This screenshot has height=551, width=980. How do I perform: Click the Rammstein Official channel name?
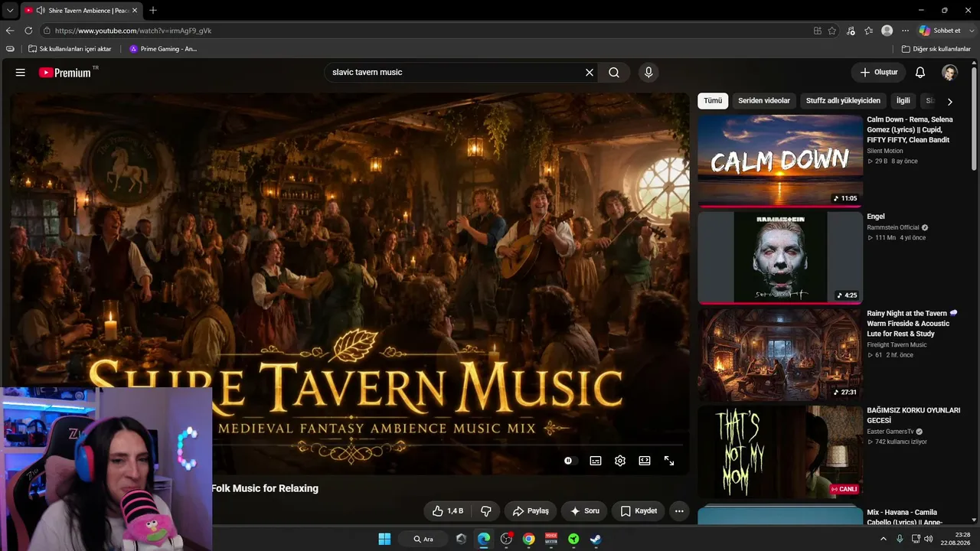893,227
